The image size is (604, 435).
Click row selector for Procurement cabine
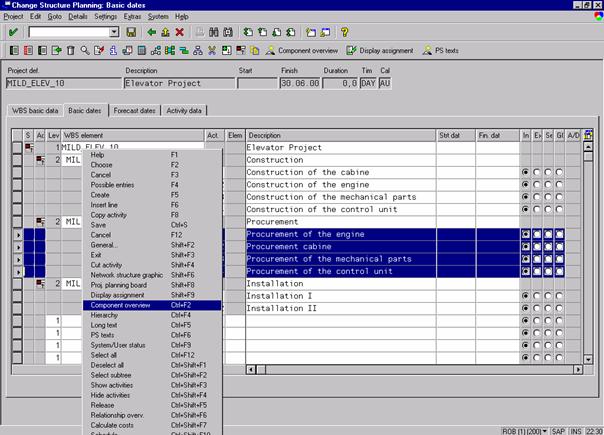point(18,247)
